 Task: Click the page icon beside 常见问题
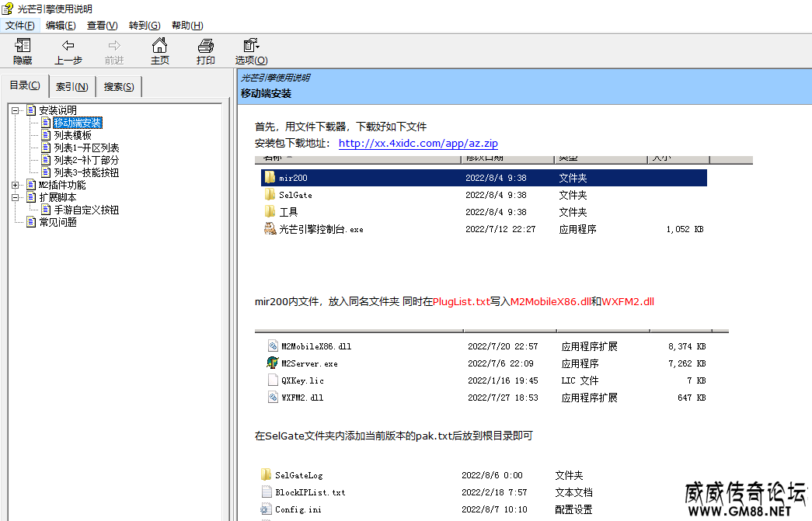[x=31, y=222]
